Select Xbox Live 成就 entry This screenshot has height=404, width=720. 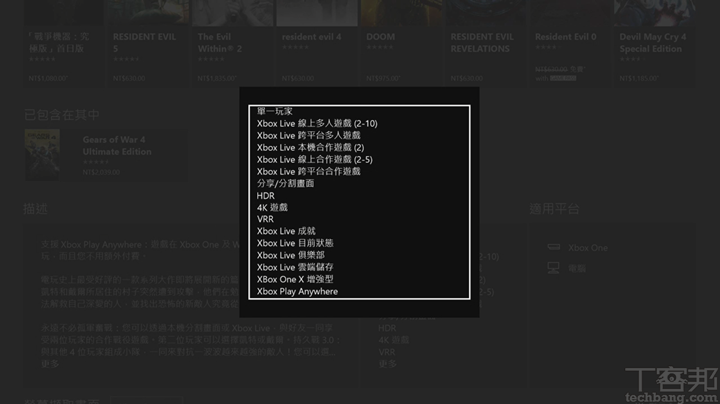click(286, 231)
